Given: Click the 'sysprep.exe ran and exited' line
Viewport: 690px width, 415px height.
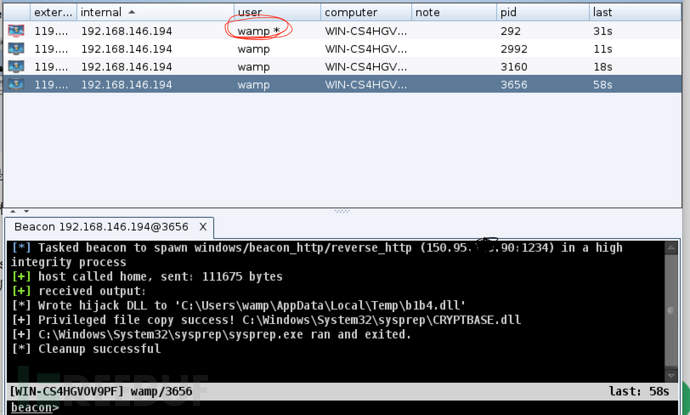Looking at the screenshot, I should point(211,334).
